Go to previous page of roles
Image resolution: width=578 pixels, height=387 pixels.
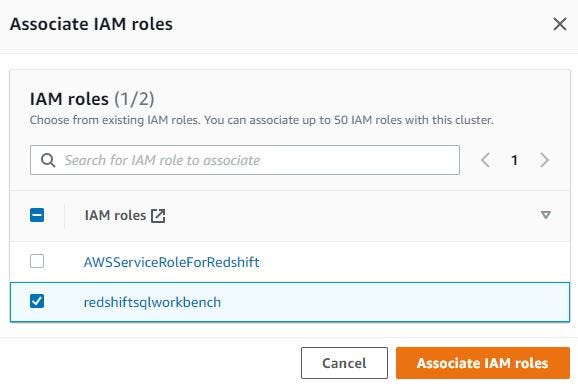pyautogui.click(x=485, y=160)
